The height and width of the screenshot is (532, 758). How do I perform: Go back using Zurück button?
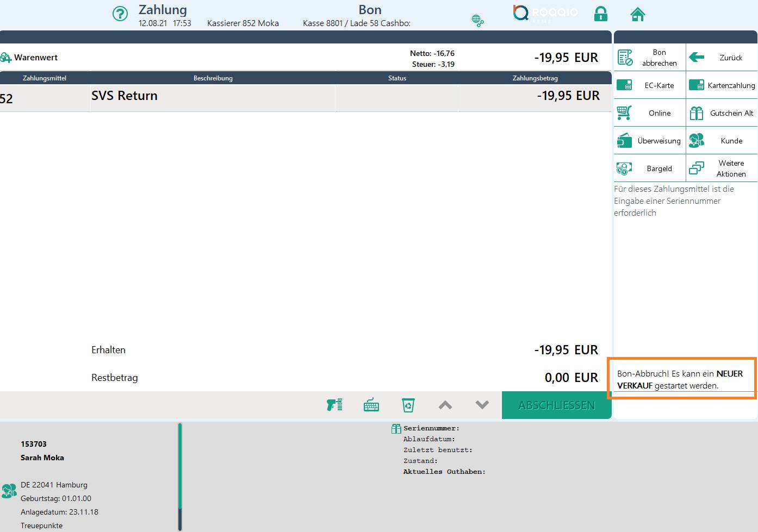pyautogui.click(x=722, y=58)
